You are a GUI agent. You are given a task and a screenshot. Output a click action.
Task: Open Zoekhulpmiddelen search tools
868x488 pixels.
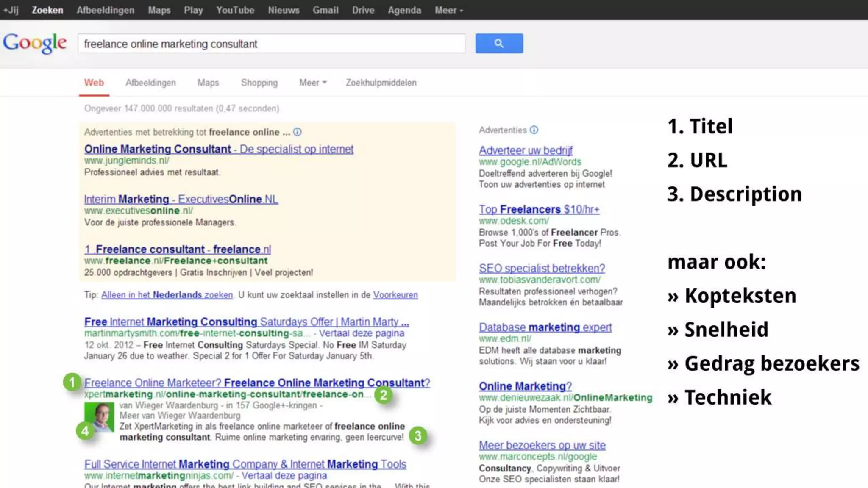point(381,83)
